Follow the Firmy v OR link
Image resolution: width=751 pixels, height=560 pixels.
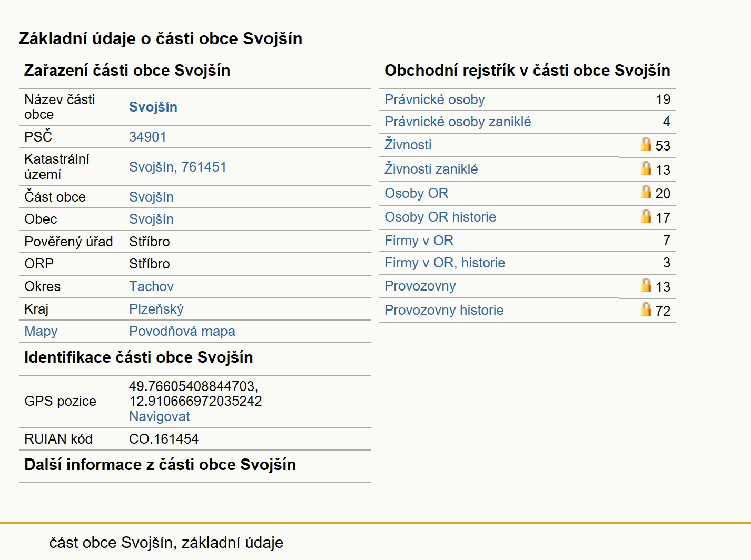[x=419, y=241]
